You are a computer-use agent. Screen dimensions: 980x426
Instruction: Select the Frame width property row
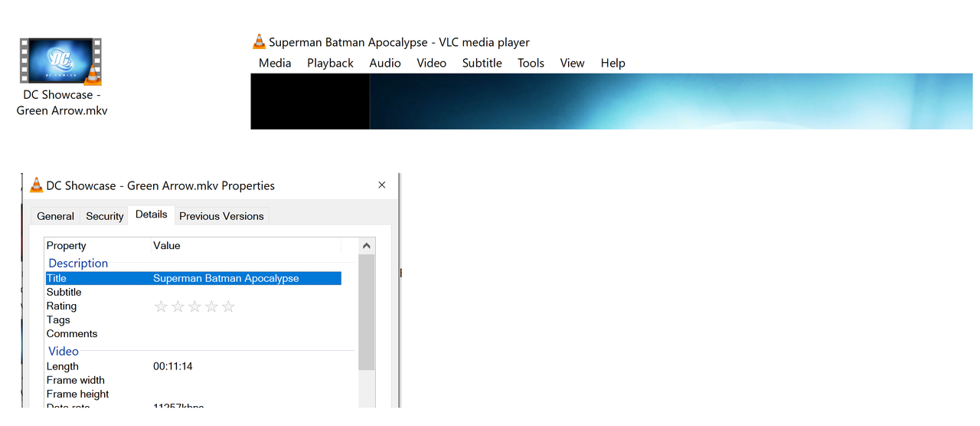point(193,380)
